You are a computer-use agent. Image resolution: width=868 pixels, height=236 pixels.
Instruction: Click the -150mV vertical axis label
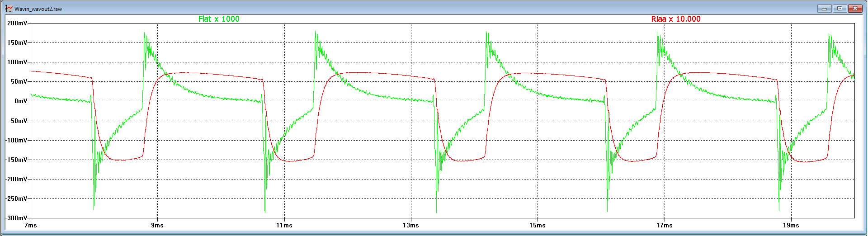(16, 160)
